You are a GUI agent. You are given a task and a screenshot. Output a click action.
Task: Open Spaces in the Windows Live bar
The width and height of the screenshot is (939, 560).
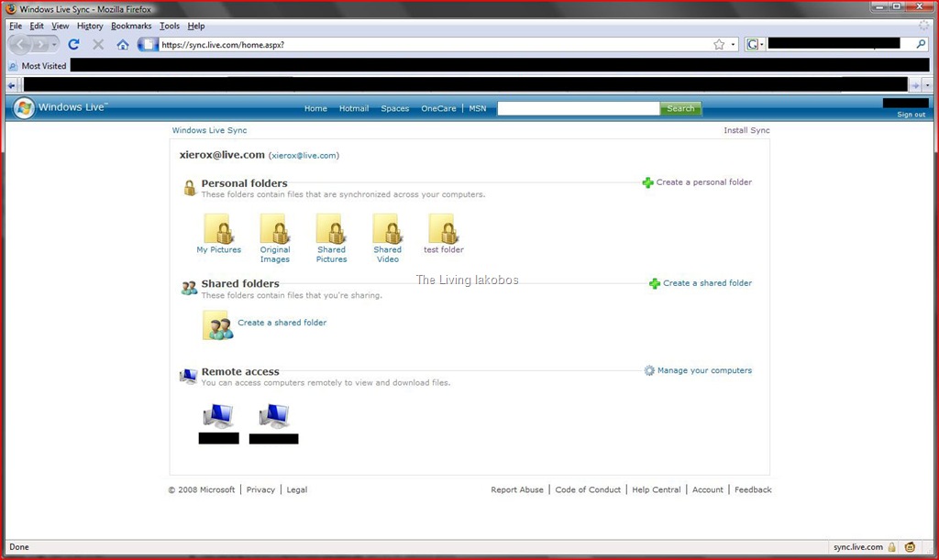[394, 108]
